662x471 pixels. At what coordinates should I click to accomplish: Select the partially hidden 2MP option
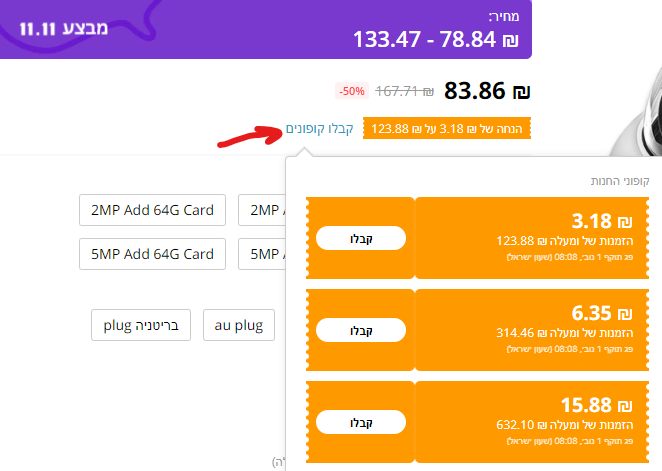[262, 210]
